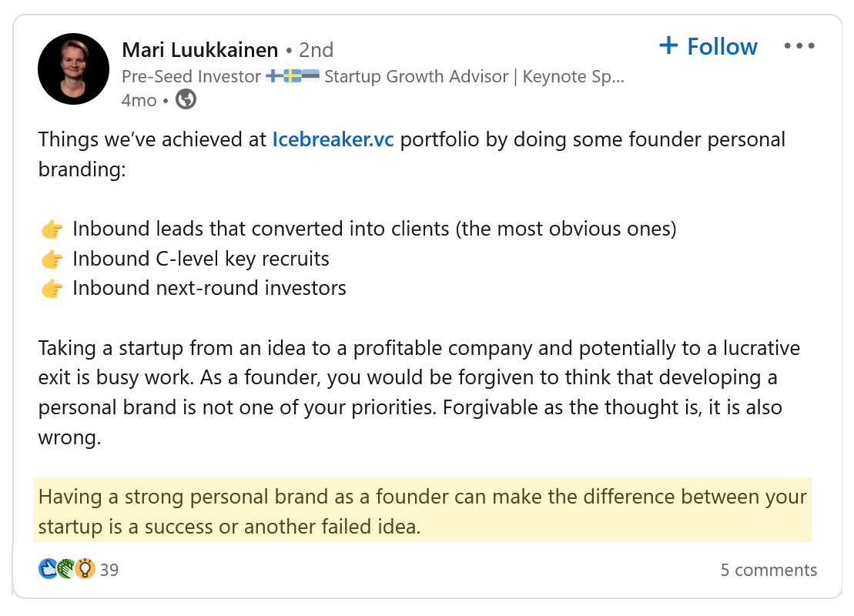
Task: Click the plus icon beside Follow
Action: pos(668,45)
